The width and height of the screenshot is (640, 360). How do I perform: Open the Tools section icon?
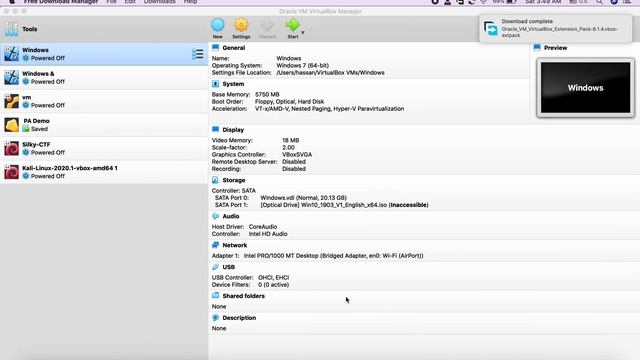[x=11, y=29]
